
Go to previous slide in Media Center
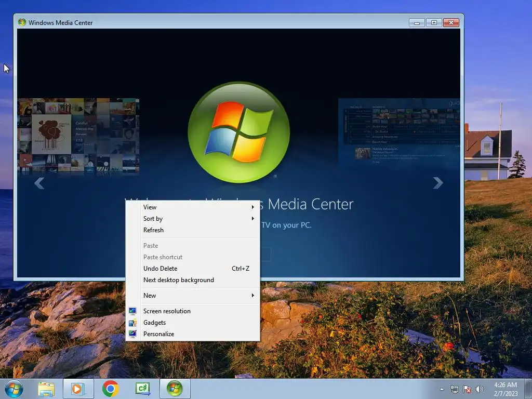click(x=39, y=183)
